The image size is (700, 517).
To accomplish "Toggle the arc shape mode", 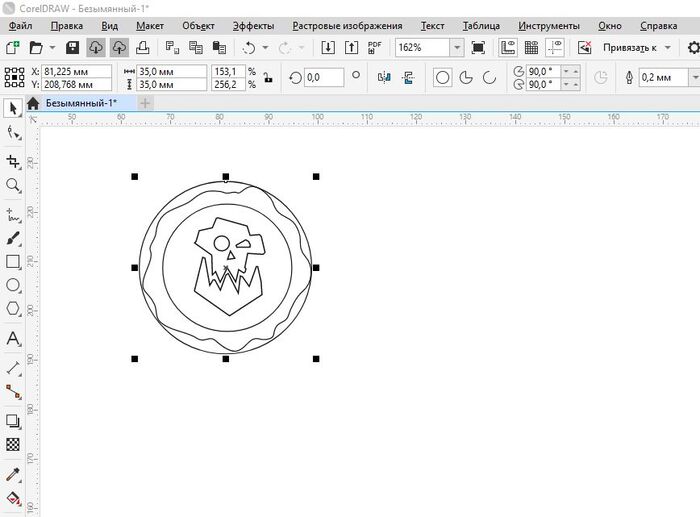I will 489,77.
